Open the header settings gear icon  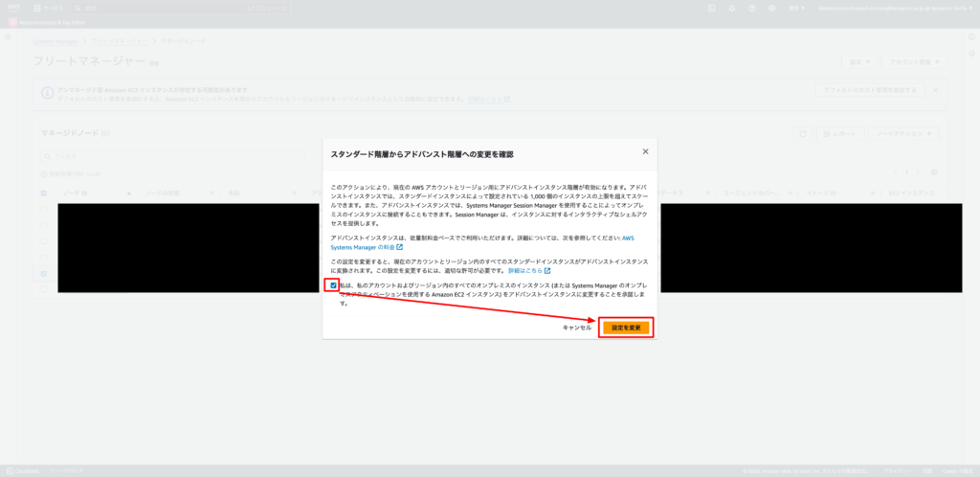click(x=772, y=8)
